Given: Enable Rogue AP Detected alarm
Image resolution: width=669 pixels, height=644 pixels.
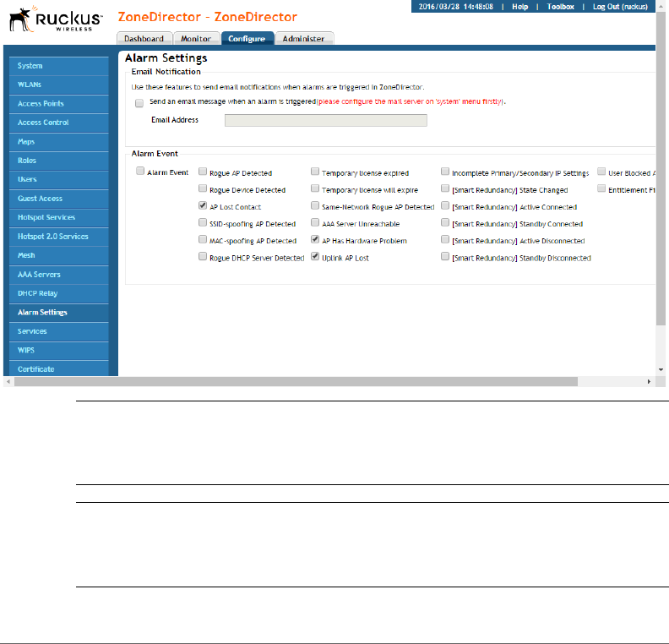Looking at the screenshot, I should [203, 172].
